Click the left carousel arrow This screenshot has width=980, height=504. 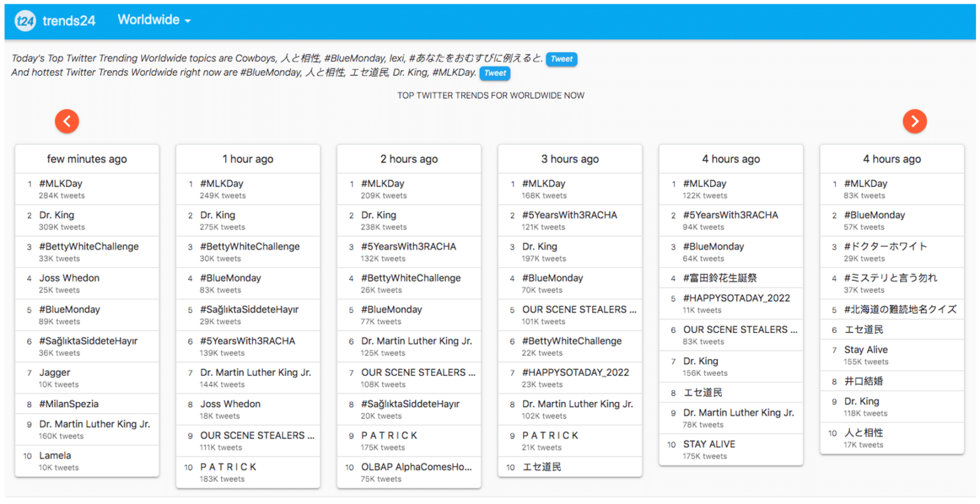(x=67, y=121)
